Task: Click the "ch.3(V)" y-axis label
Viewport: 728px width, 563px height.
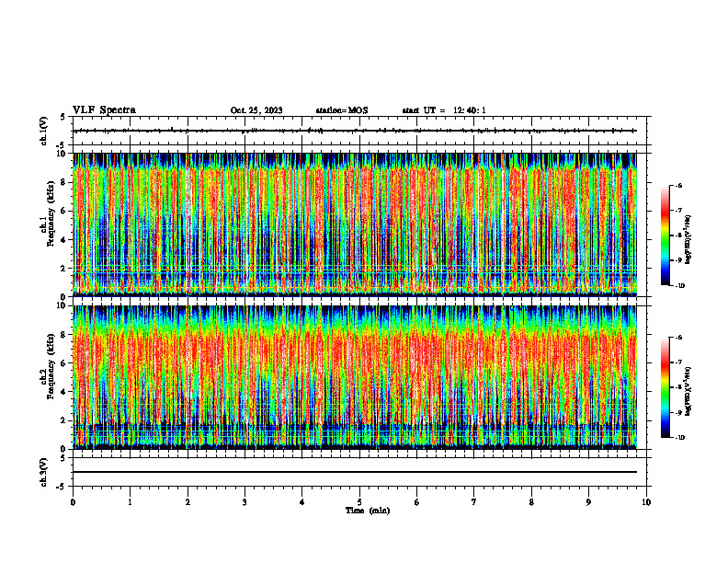Action: coord(44,472)
